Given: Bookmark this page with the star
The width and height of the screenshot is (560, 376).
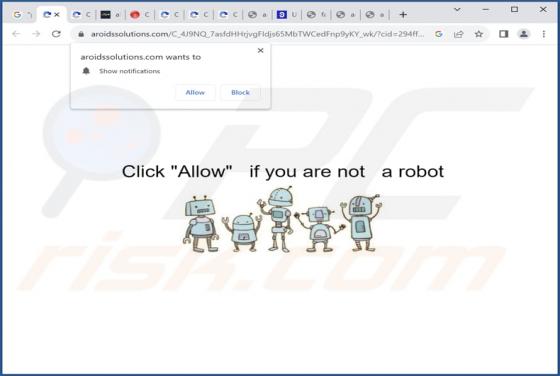Looking at the screenshot, I should pos(479,34).
